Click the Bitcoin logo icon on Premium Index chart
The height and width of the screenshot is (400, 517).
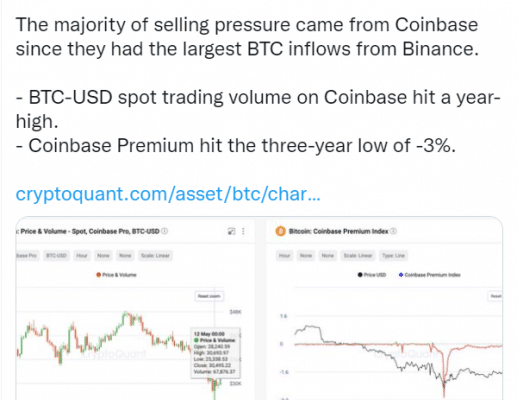(x=281, y=231)
